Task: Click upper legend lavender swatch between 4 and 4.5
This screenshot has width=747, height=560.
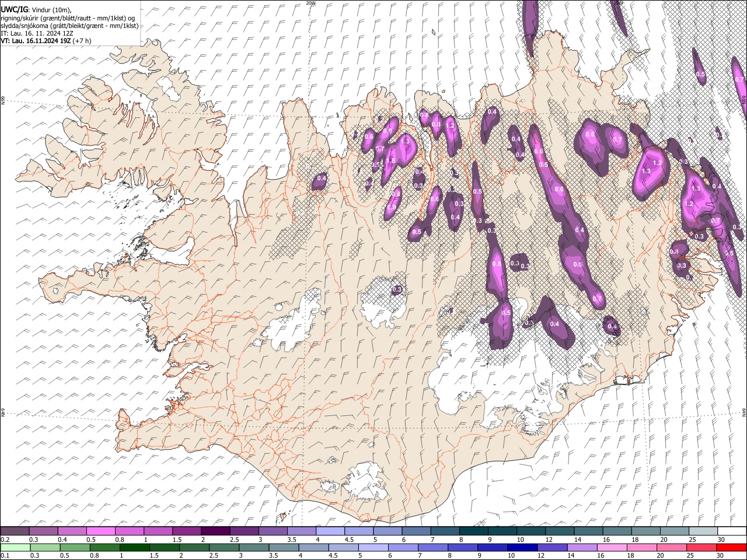Action: pyautogui.click(x=330, y=531)
